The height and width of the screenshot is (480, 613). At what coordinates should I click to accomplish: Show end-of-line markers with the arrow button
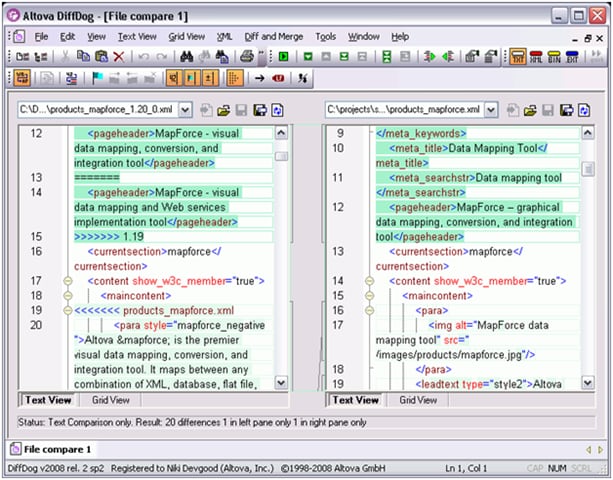click(260, 78)
